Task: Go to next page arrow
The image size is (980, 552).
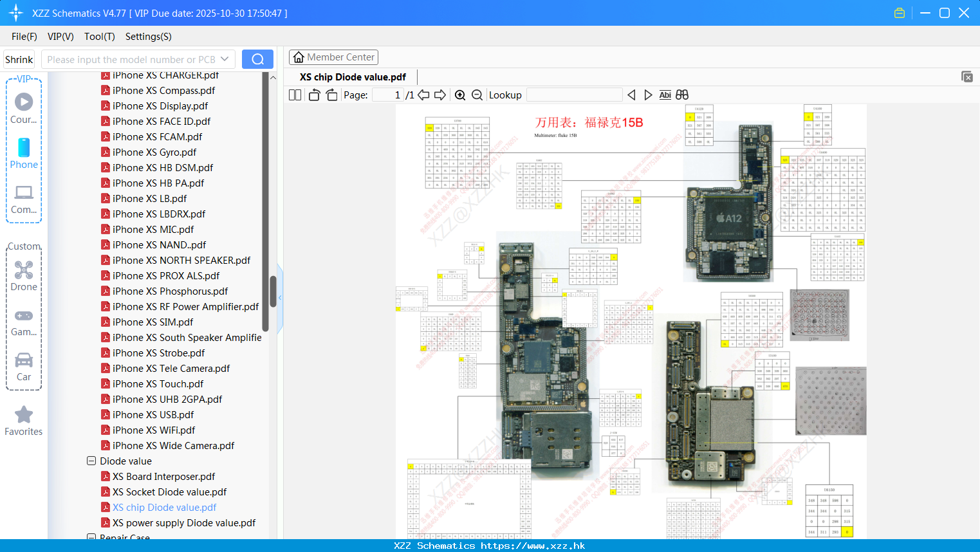Action: 440,95
